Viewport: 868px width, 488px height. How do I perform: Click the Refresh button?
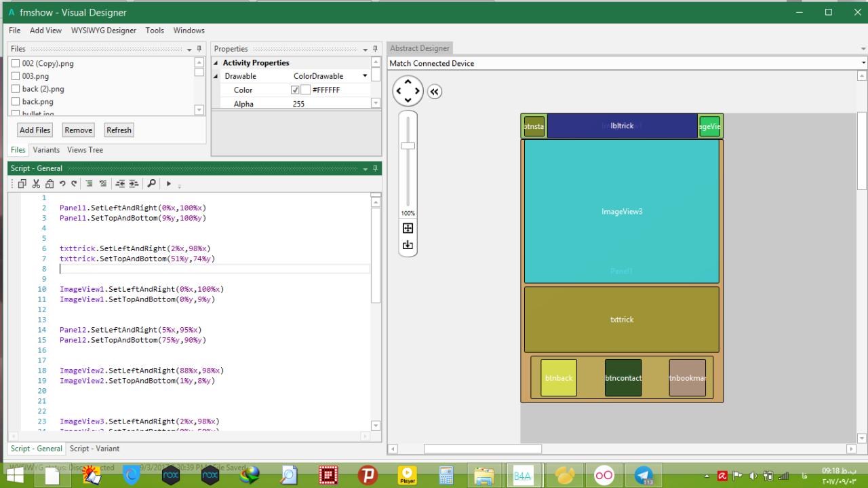pyautogui.click(x=119, y=130)
